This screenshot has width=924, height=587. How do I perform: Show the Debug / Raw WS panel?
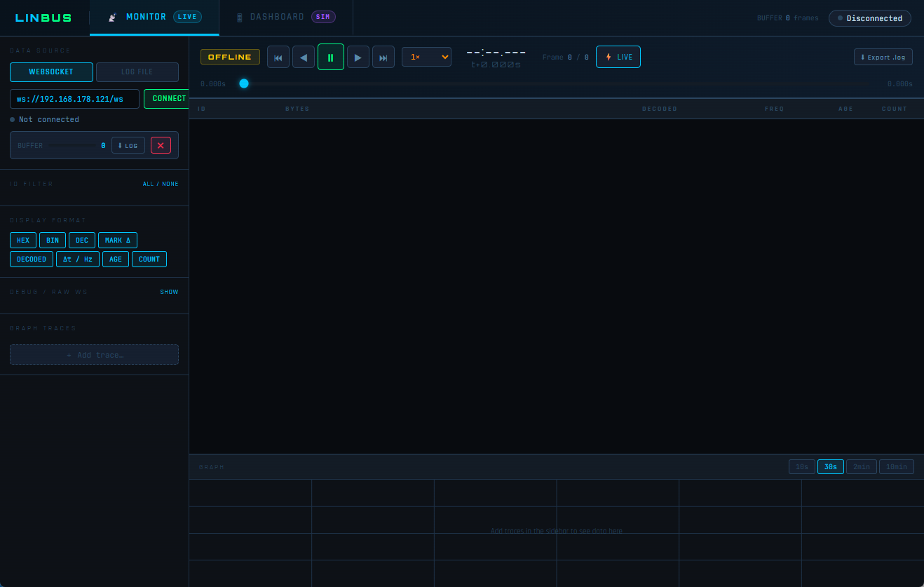(x=169, y=292)
